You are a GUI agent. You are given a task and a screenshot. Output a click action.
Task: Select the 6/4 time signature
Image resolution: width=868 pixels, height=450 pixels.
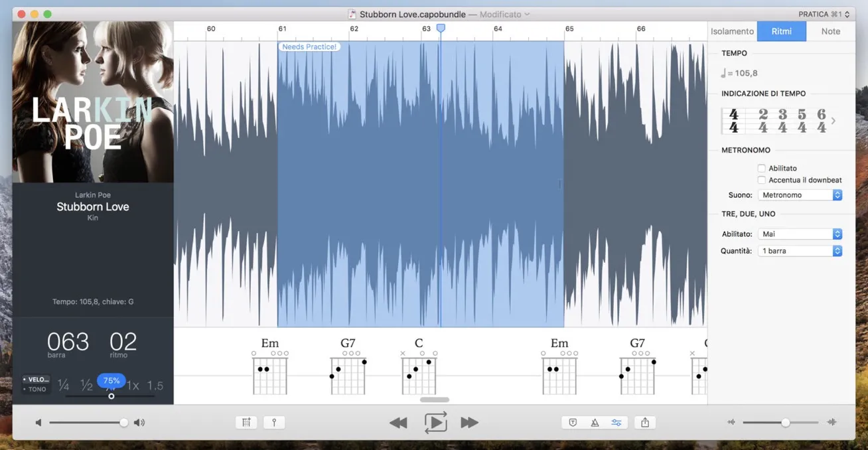pos(821,120)
